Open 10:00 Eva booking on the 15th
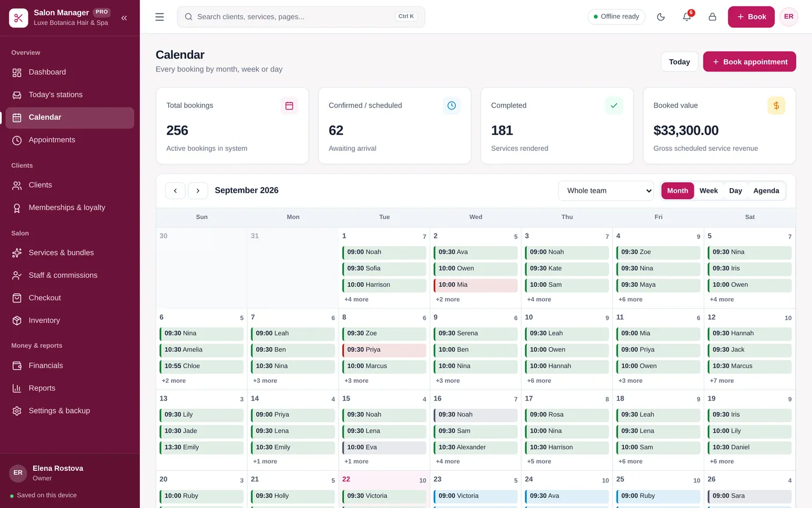Screen dimensions: 812x508 coord(384,447)
